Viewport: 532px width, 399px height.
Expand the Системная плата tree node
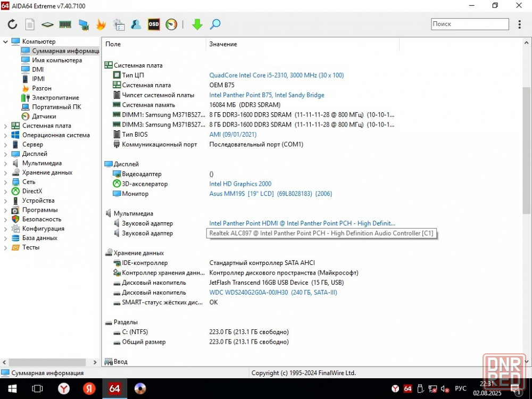(5, 126)
